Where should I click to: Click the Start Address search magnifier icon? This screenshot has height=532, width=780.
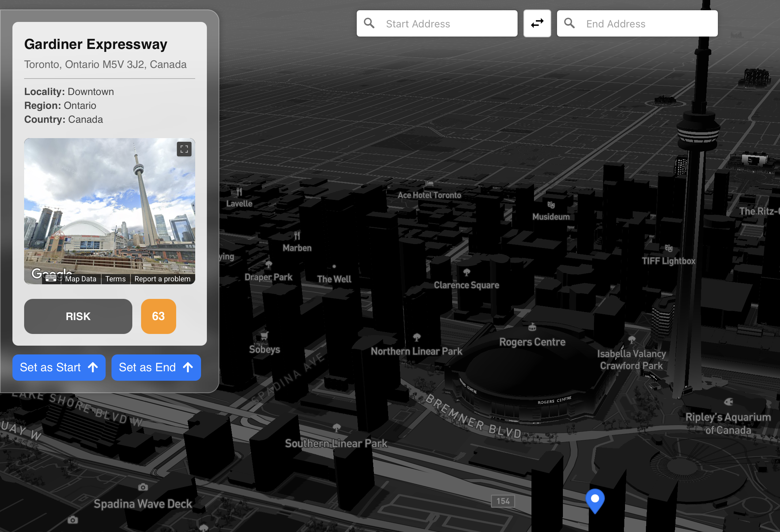click(x=370, y=23)
